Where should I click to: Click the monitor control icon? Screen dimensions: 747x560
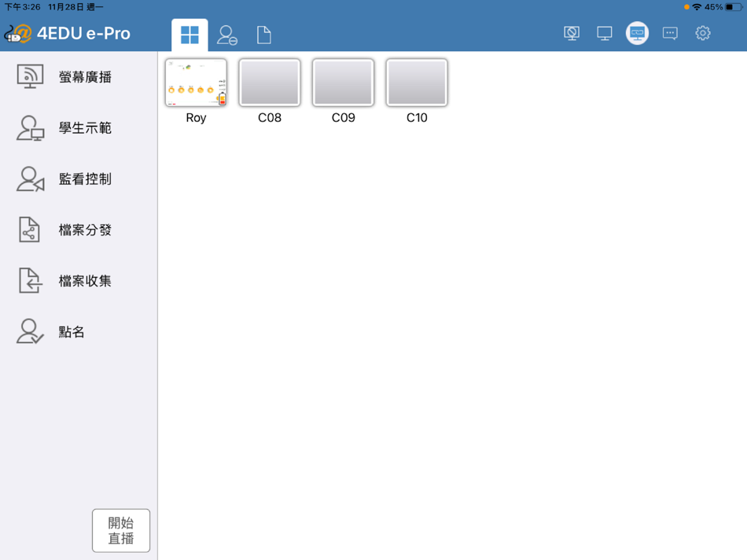(x=30, y=179)
